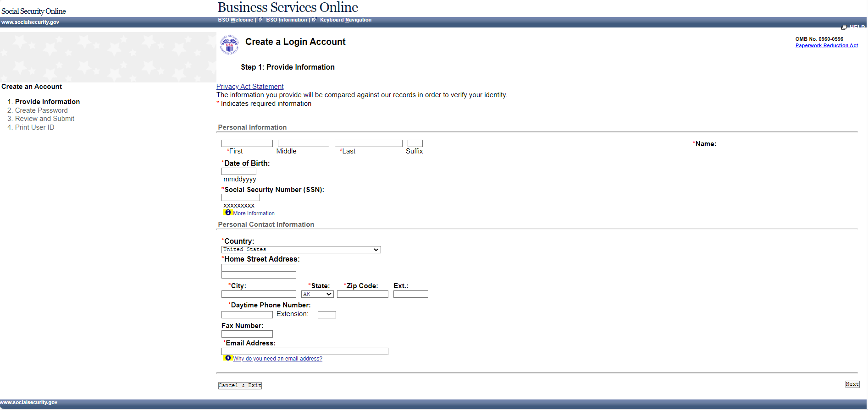Viewport: 868px width, 410px height.
Task: Click the 'Personal Information' section heading
Action: pos(252,127)
